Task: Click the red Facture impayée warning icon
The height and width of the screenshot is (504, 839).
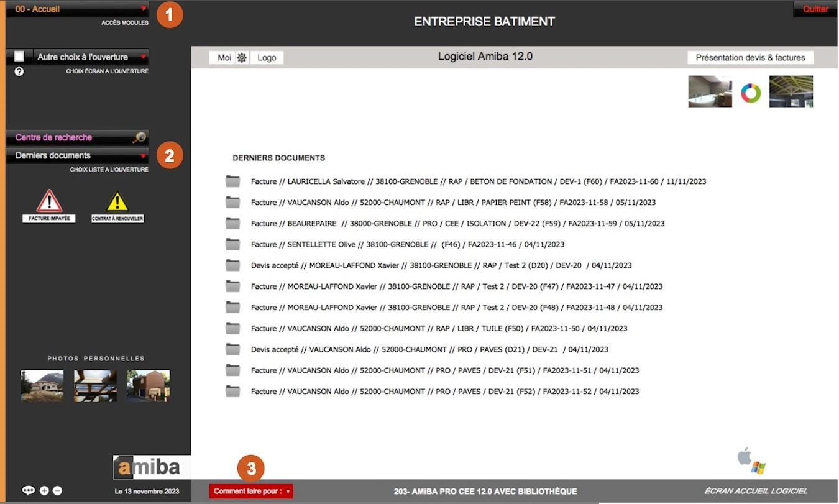Action: pos(49,201)
